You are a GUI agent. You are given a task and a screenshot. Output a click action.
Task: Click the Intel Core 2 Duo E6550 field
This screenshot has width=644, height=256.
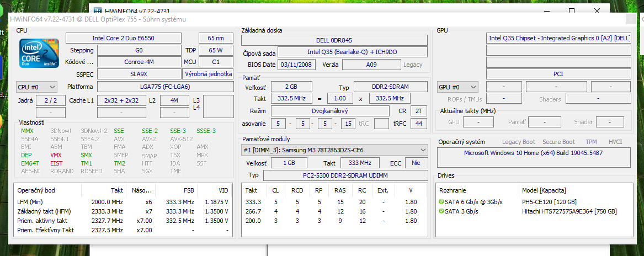pyautogui.click(x=123, y=38)
